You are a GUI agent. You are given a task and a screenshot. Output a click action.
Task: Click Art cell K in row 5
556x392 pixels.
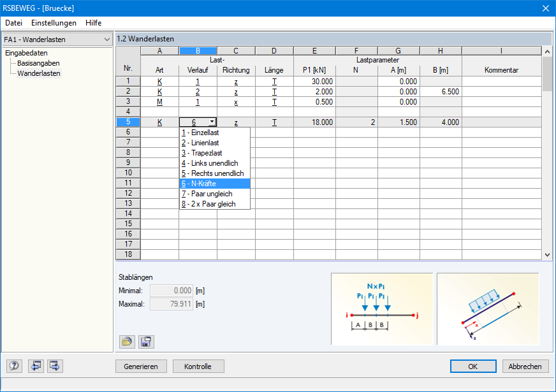click(159, 122)
